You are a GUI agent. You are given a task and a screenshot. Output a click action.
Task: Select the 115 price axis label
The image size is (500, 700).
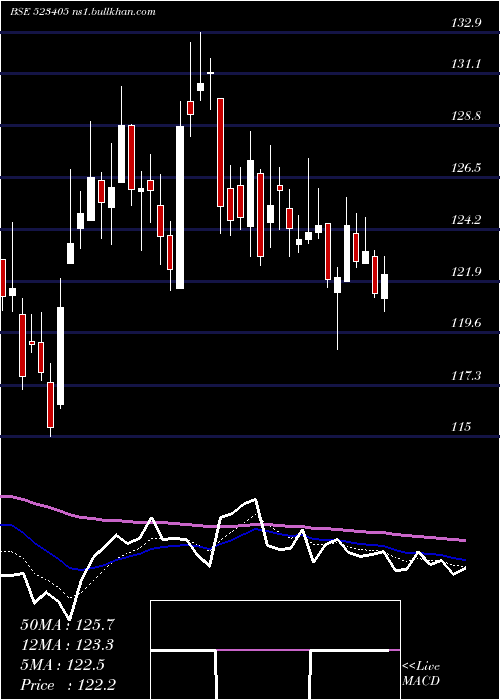[x=461, y=427]
